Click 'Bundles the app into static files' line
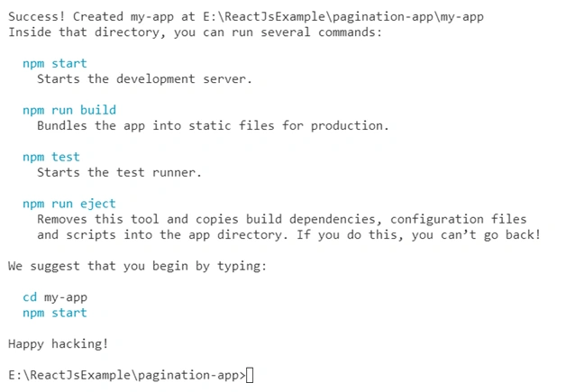This screenshot has width=575, height=392. click(213, 126)
